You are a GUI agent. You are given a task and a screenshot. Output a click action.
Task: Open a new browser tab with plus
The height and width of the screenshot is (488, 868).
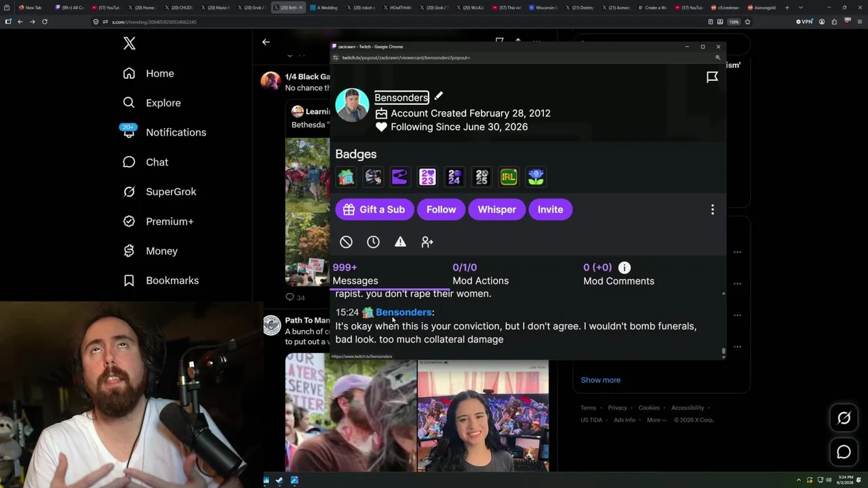[787, 7]
